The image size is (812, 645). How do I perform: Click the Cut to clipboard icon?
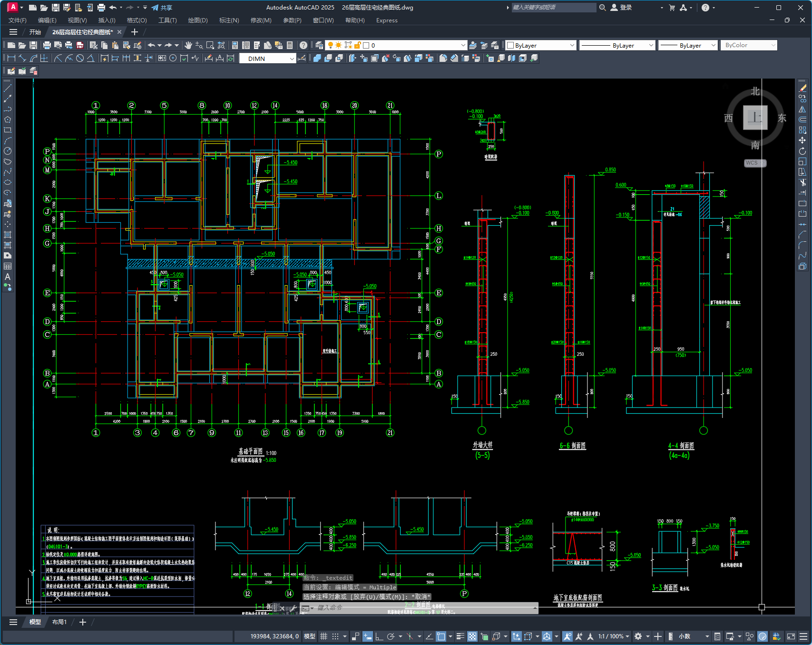click(x=93, y=45)
